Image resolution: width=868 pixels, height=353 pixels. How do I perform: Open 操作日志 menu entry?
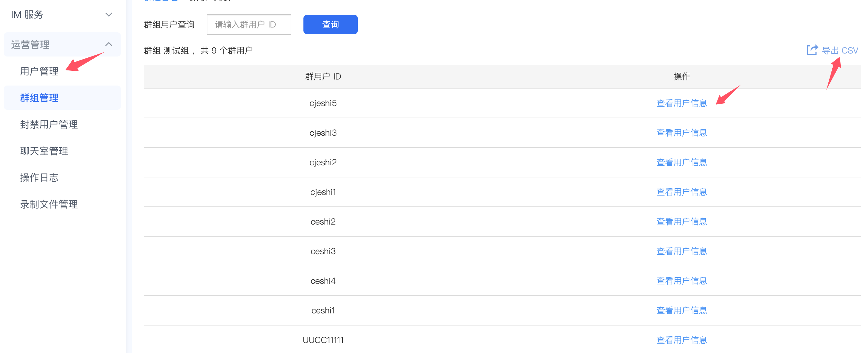(x=39, y=177)
